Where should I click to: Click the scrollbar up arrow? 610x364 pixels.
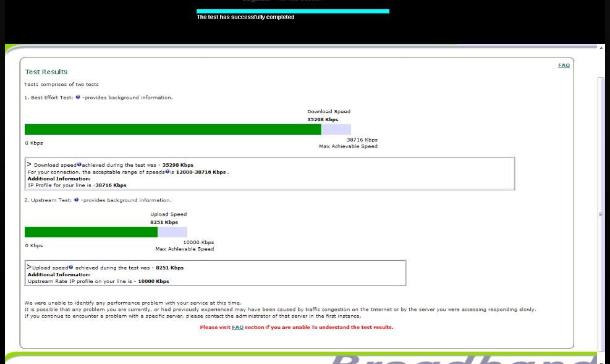(601, 48)
